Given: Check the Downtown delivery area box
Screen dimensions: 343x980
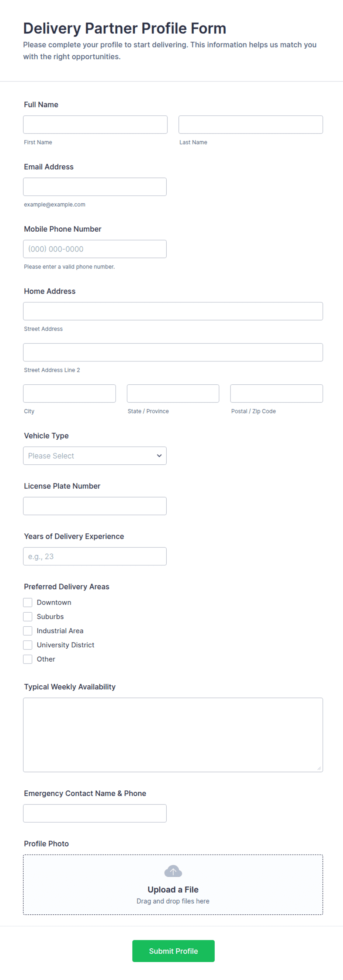Looking at the screenshot, I should point(28,602).
